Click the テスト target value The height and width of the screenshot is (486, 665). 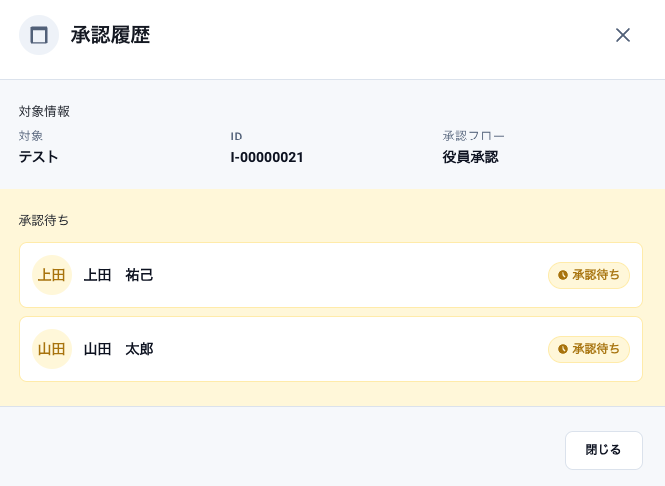click(x=39, y=157)
